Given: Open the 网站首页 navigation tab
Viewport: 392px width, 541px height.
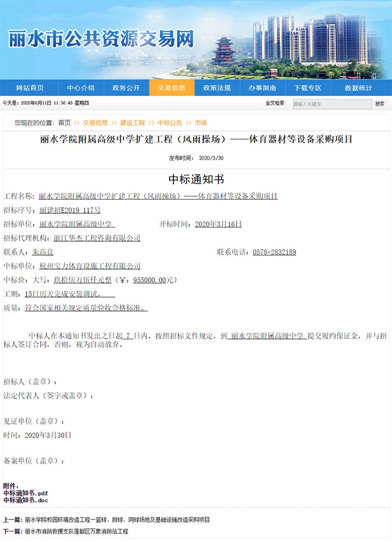Looking at the screenshot, I should (29, 88).
